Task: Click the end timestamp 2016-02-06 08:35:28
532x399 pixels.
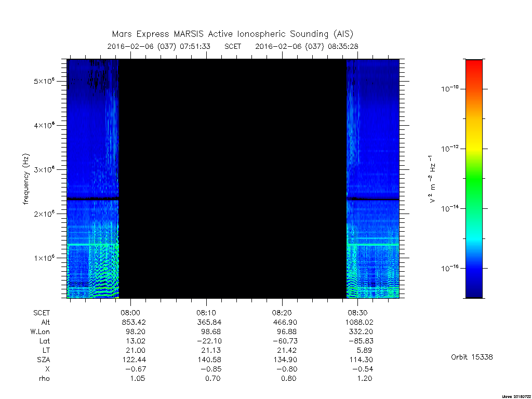Action: tap(307, 46)
